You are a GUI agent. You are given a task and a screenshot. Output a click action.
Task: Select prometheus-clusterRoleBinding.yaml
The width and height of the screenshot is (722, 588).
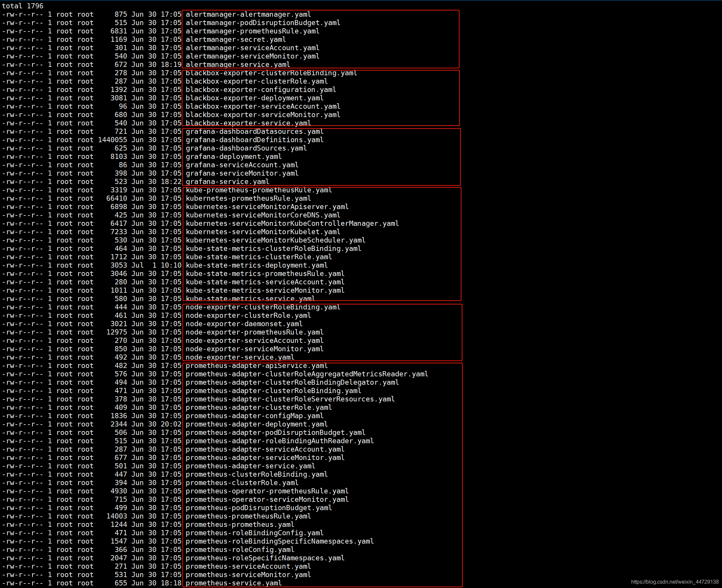click(257, 474)
